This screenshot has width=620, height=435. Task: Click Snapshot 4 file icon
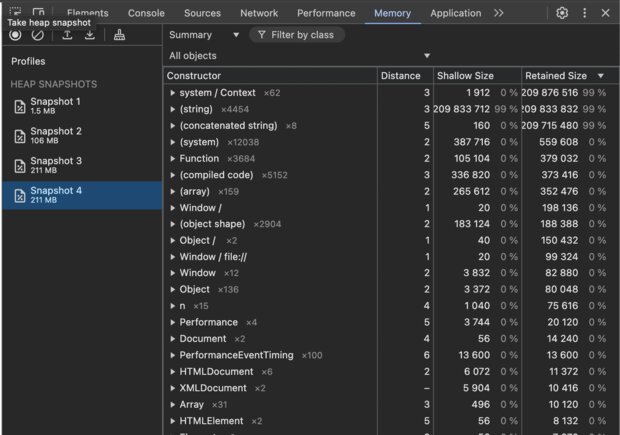[20, 195]
